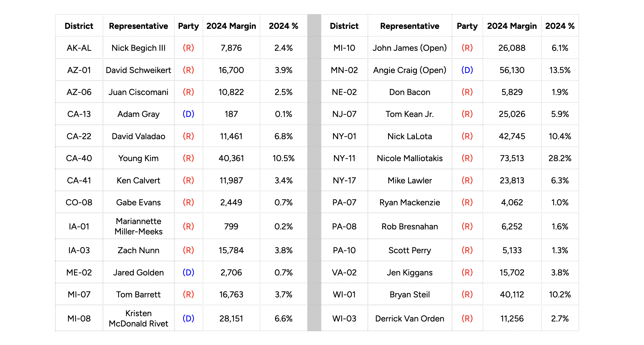The image size is (644, 345).
Task: Select the 187 margin value
Action: pos(231,114)
